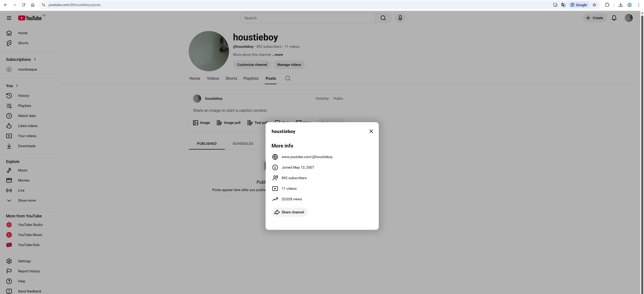Switch to channel Playlists tab
644x294 pixels.
click(251, 78)
